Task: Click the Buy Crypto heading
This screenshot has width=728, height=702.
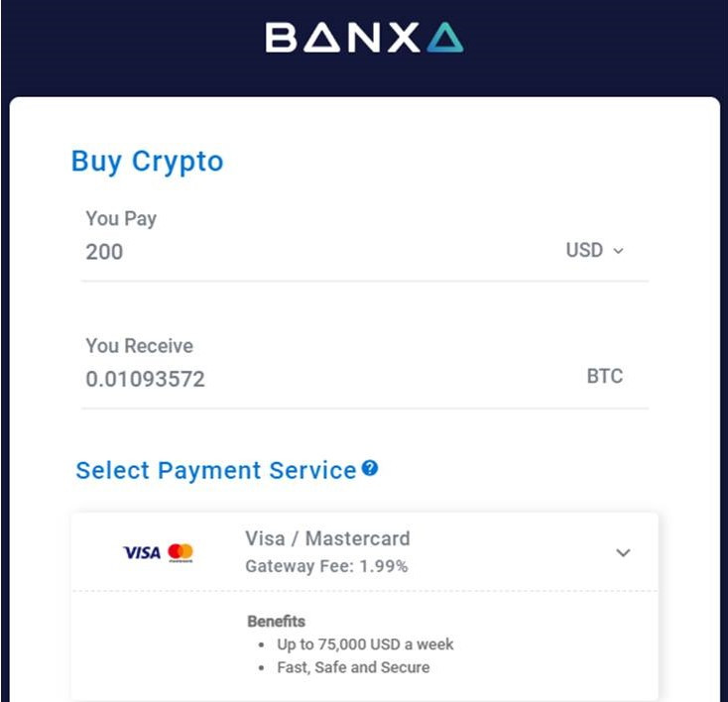Action: [147, 162]
